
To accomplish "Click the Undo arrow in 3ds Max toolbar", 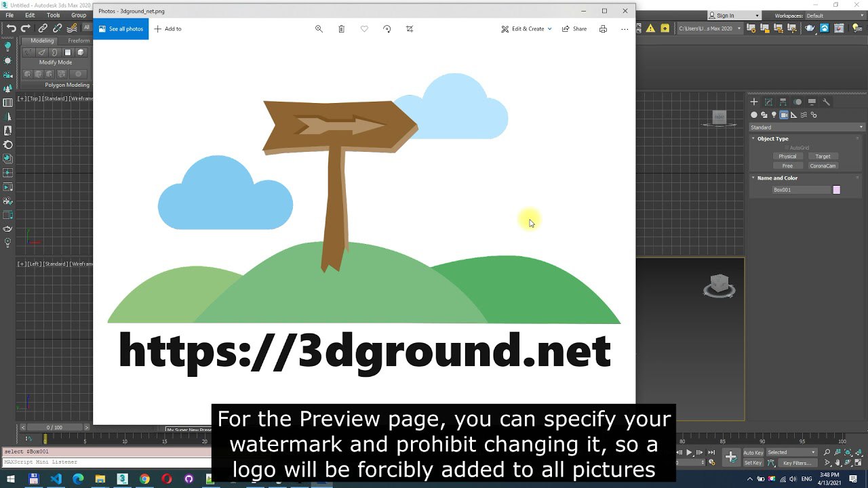I will tap(12, 28).
